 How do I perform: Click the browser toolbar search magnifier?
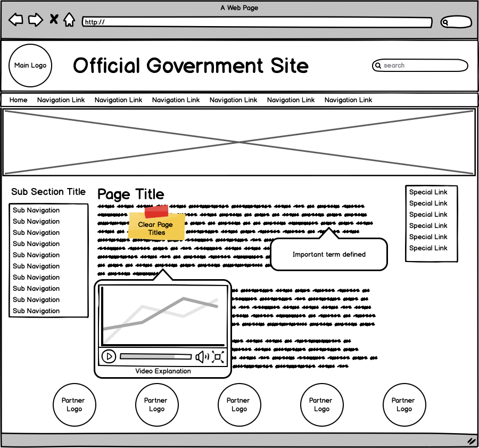pos(446,22)
